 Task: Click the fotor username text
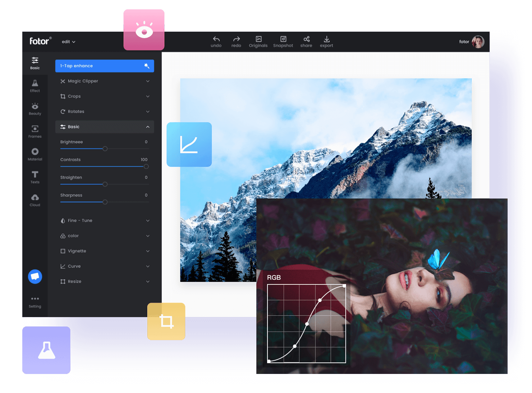pyautogui.click(x=464, y=42)
